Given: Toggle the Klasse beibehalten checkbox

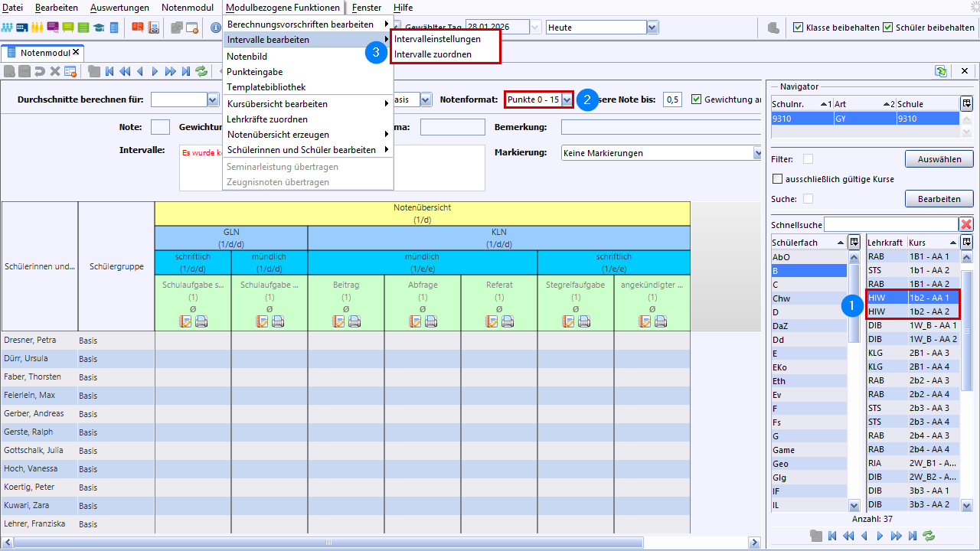Looking at the screenshot, I should (799, 28).
